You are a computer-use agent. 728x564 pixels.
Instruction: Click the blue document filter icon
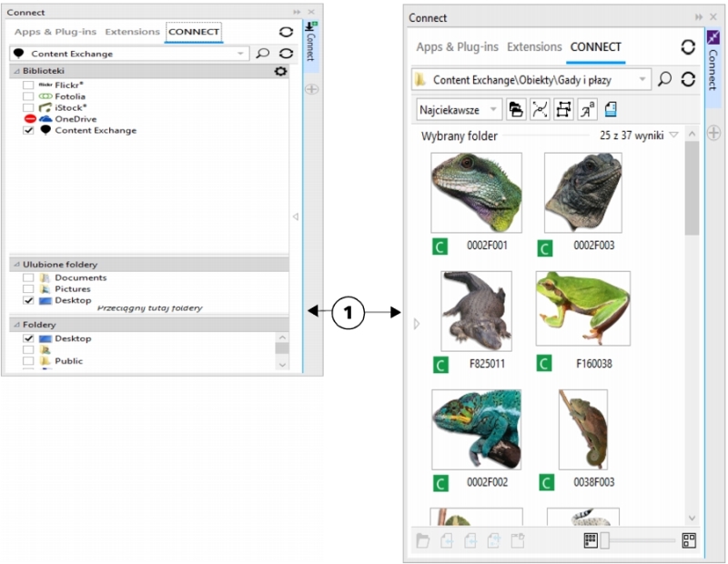[611, 109]
